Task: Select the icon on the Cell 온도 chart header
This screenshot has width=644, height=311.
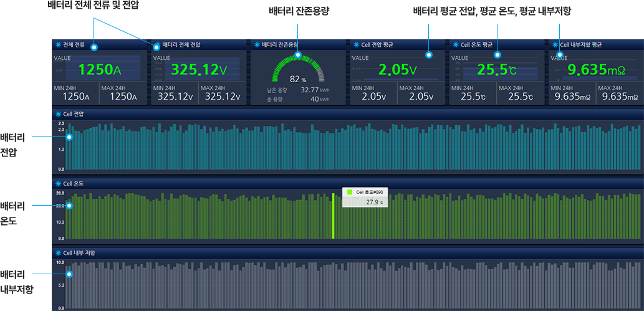Action: (58, 184)
